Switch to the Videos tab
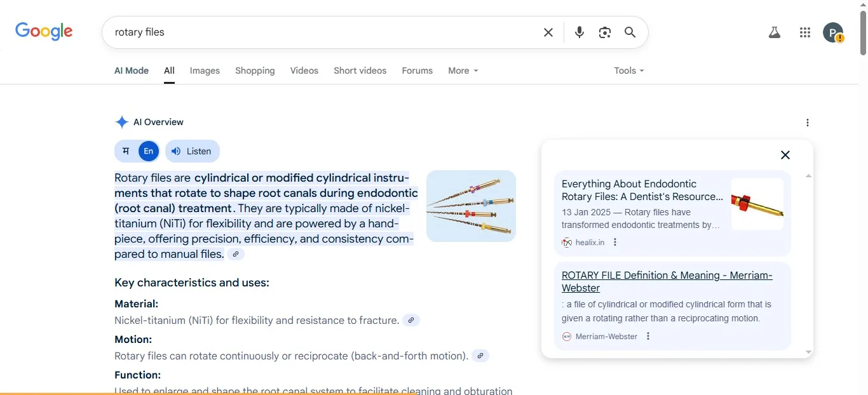868x395 pixels. pos(304,70)
